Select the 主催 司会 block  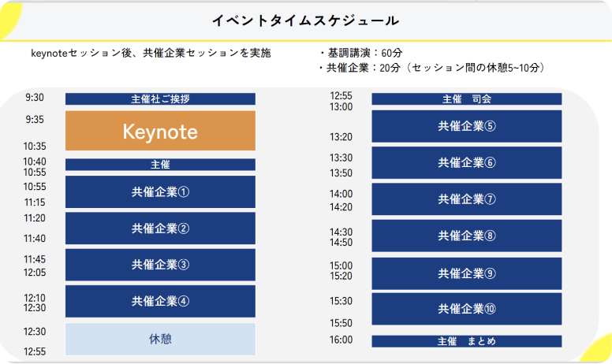tap(467, 99)
